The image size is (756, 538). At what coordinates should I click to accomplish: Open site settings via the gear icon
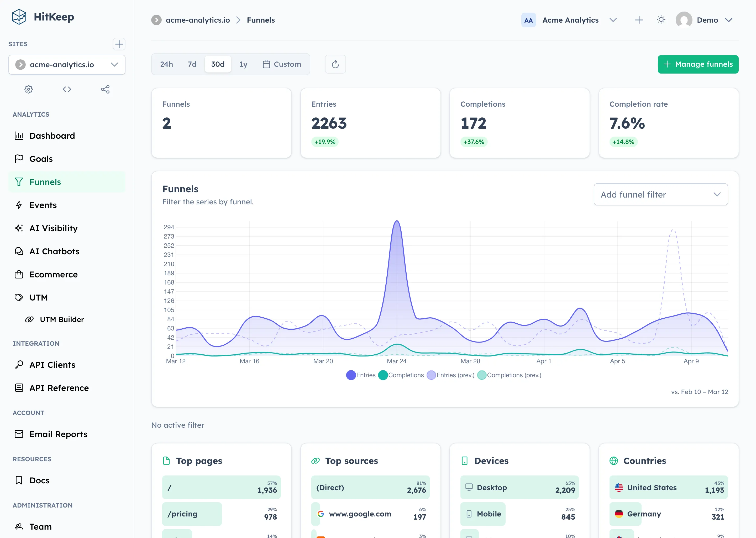28,89
